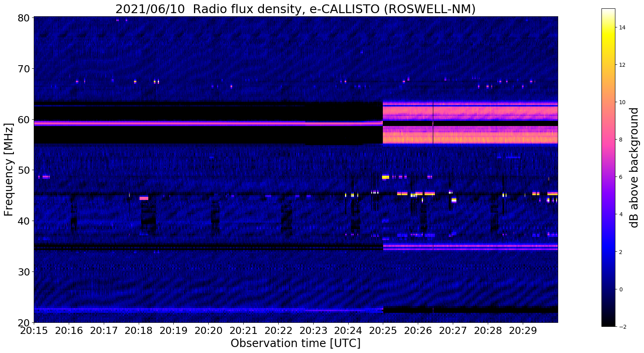The image size is (644, 353).
Task: Click the 40 MHz frequency tick label
Action: click(x=25, y=221)
